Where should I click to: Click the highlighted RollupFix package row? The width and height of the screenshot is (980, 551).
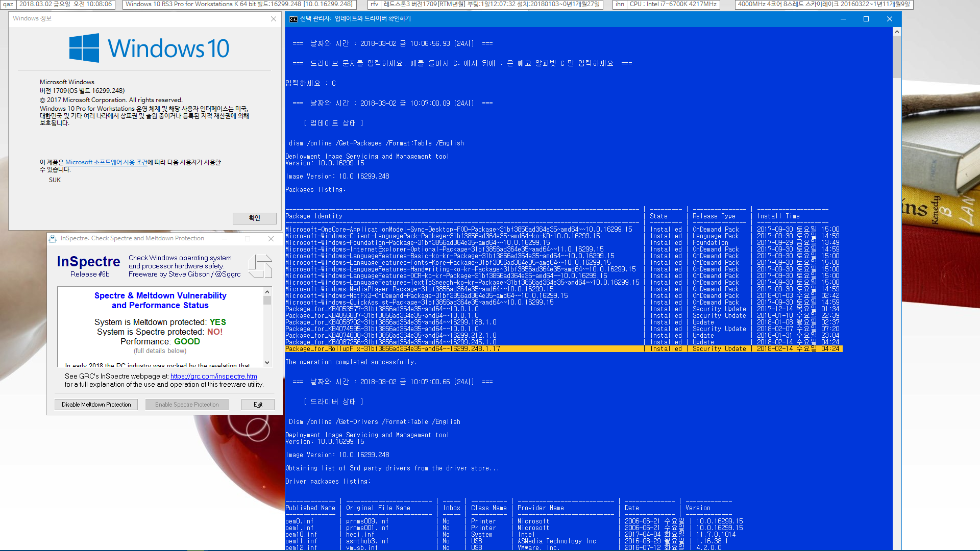(x=563, y=349)
